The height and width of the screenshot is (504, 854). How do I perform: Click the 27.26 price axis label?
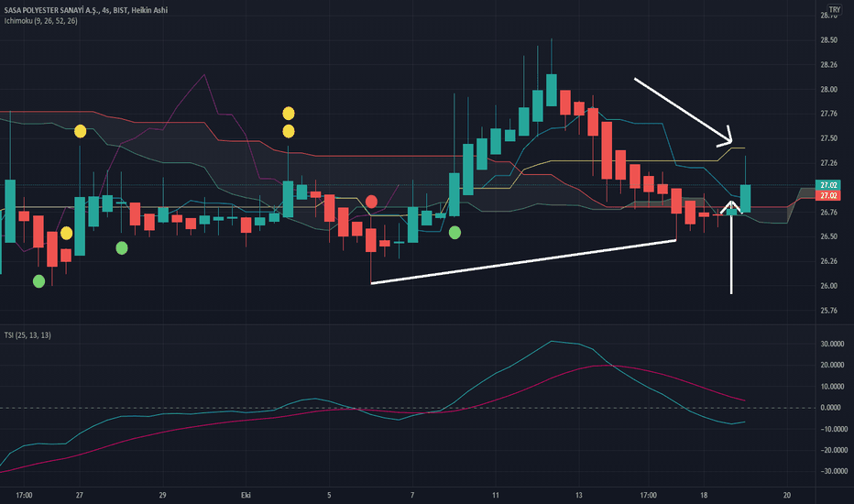coord(829,163)
